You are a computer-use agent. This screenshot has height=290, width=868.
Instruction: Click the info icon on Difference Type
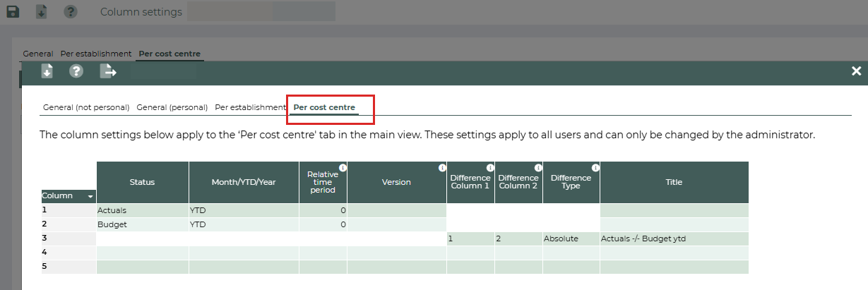tap(595, 168)
